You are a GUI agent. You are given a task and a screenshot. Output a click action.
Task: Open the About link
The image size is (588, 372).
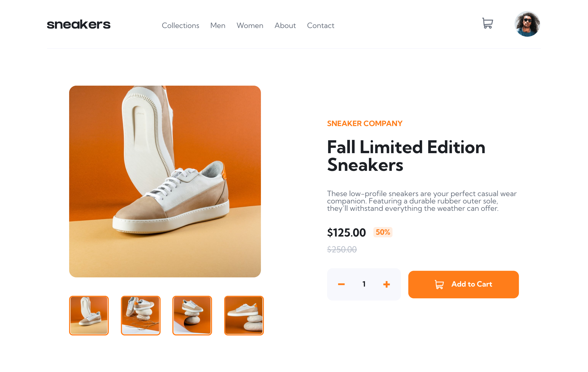click(x=285, y=25)
